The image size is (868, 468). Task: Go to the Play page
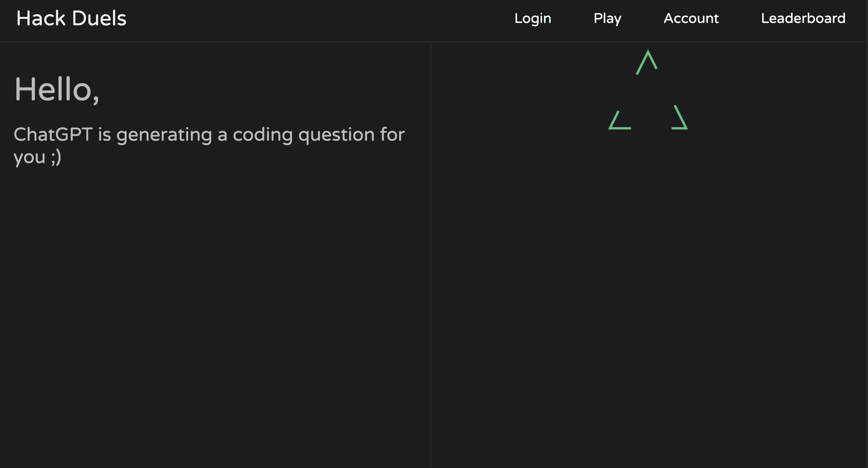point(607,19)
